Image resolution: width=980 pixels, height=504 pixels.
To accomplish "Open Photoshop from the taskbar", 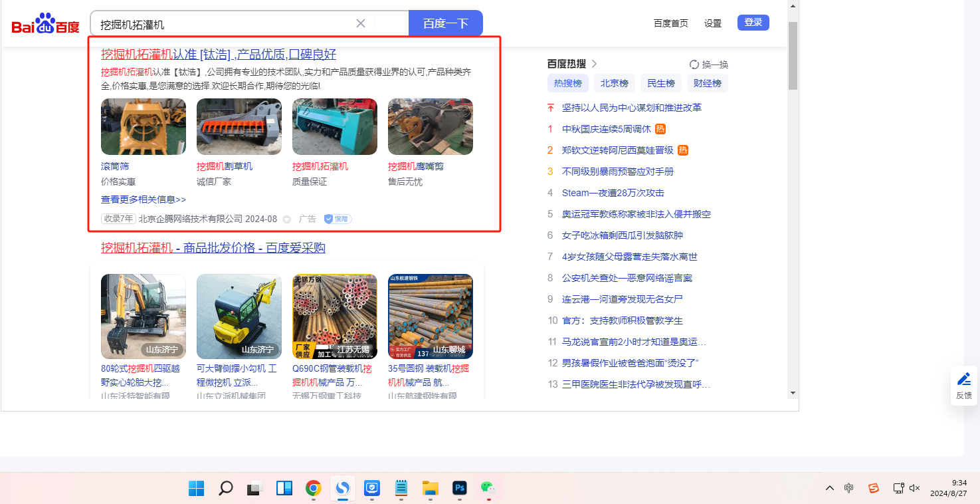I will 459,488.
